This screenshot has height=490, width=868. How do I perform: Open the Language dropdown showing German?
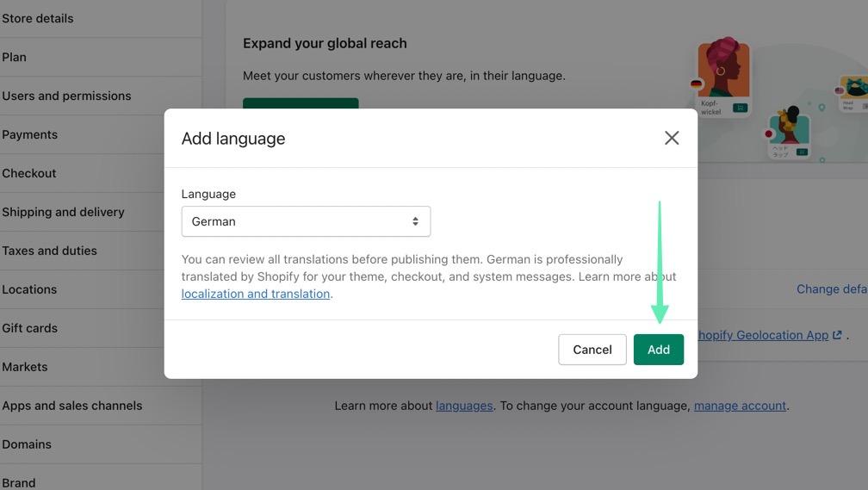point(306,221)
